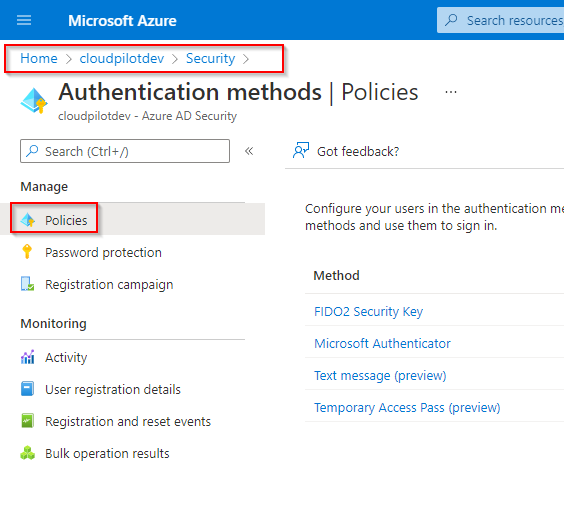Go to Home breadcrumb
The image size is (564, 516).
click(39, 58)
